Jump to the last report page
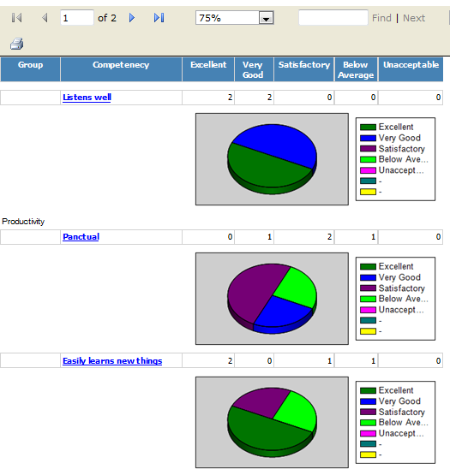The width and height of the screenshot is (450, 475). point(159,18)
